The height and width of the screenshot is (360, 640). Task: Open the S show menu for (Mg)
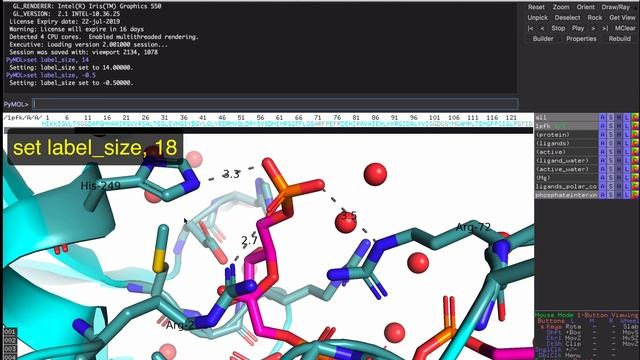point(611,178)
